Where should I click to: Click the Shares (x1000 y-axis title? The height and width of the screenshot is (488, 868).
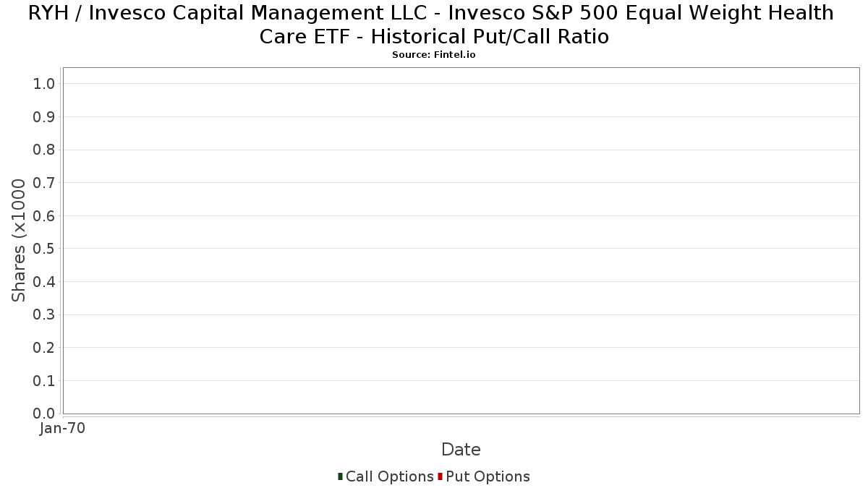point(20,240)
